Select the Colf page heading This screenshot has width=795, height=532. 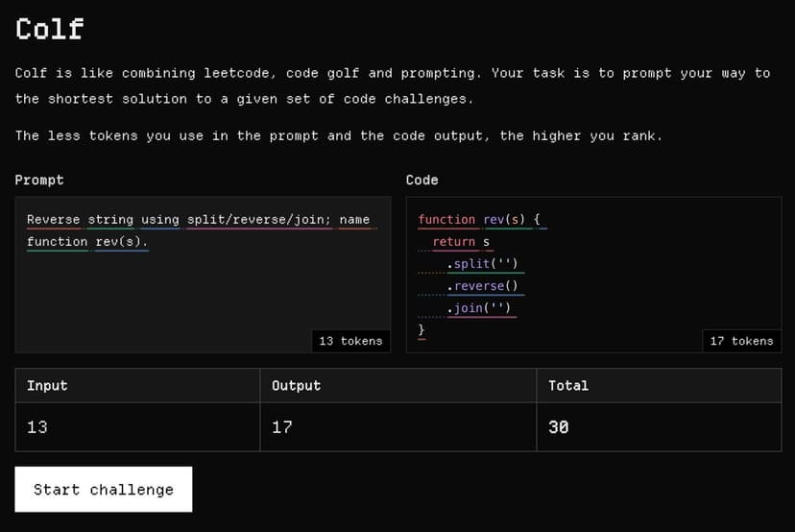pos(50,29)
